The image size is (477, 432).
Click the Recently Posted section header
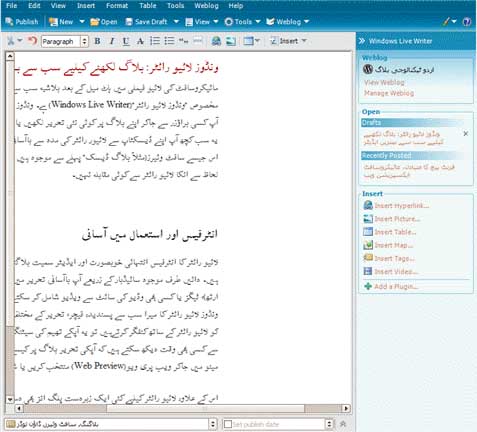click(412, 156)
